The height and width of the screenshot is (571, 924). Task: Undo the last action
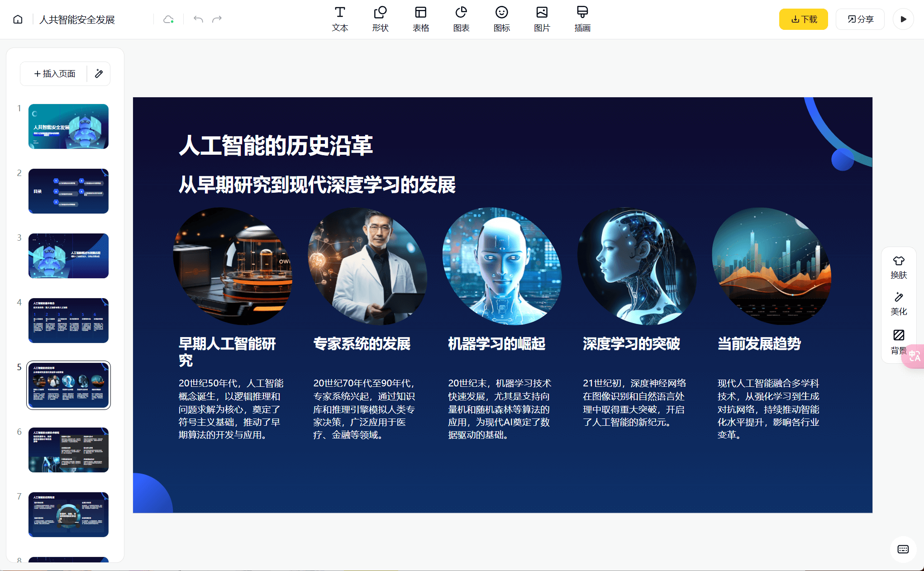coord(198,19)
